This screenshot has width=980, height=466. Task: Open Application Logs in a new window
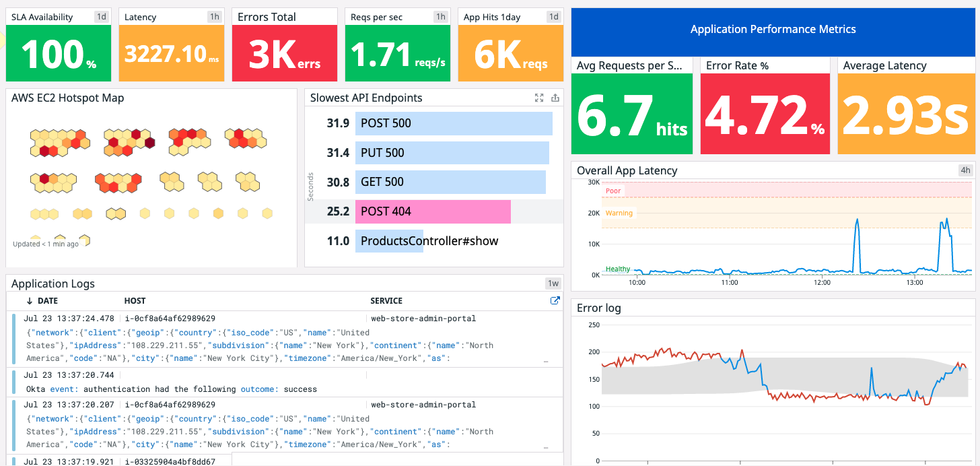[x=555, y=301]
